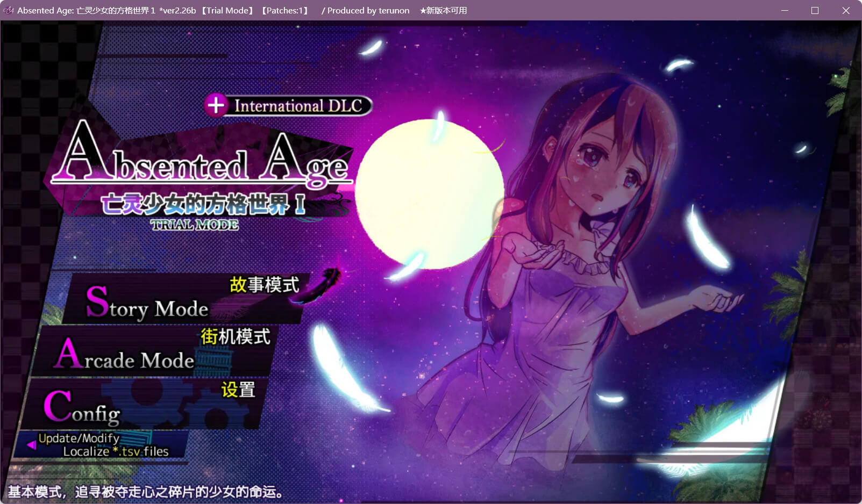Image resolution: width=862 pixels, height=504 pixels.
Task: Click the gear graphic behind Config
Action: [161, 403]
